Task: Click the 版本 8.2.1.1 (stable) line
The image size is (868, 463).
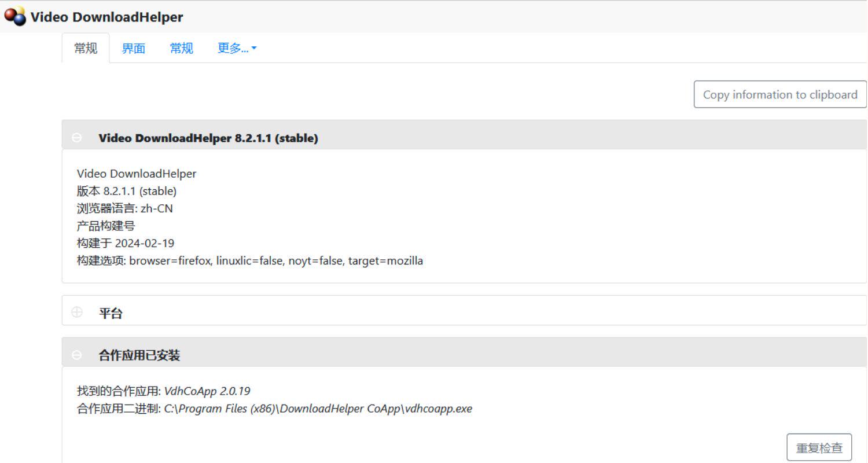Action: 127,191
